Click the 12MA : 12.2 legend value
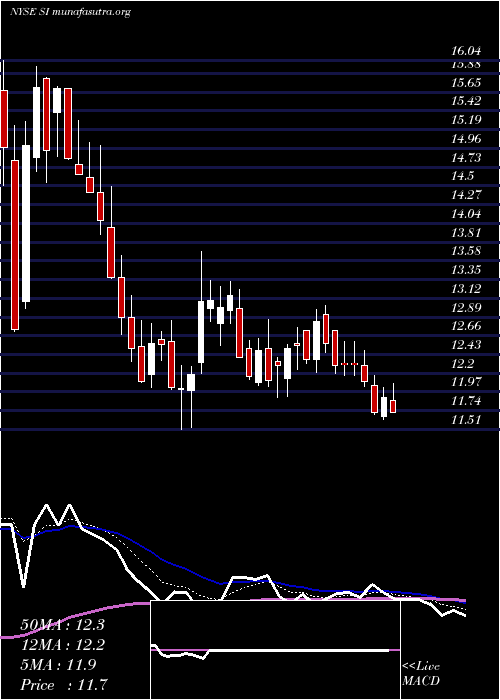This screenshot has height=700, width=500. 62,645
